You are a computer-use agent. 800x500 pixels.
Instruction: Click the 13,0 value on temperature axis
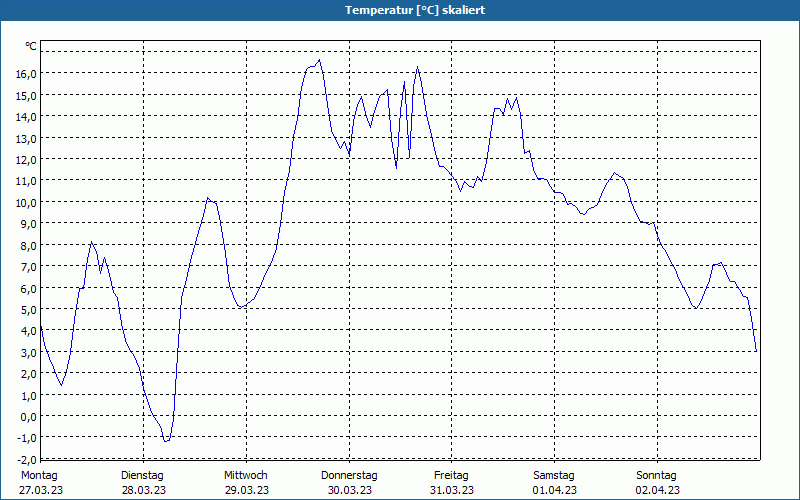click(x=26, y=138)
